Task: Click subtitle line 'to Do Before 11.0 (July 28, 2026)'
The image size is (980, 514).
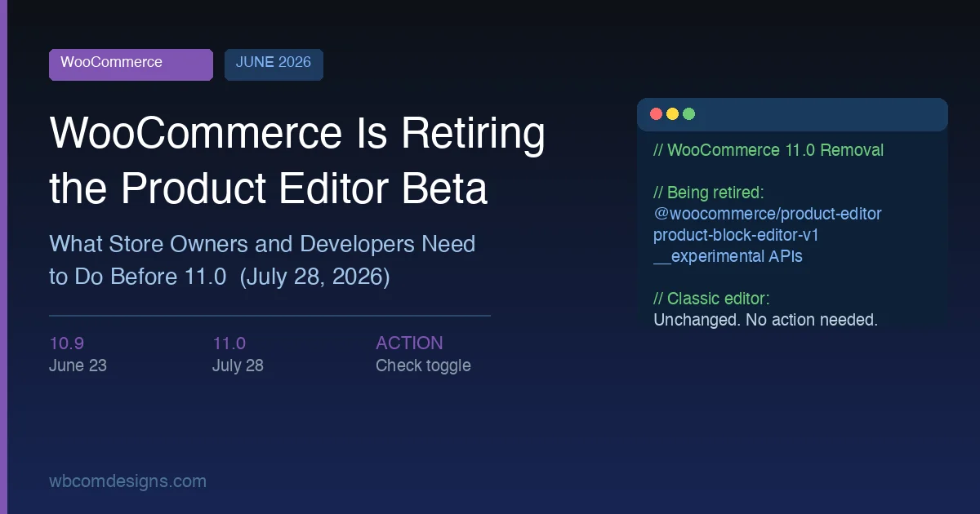Action: point(220,277)
